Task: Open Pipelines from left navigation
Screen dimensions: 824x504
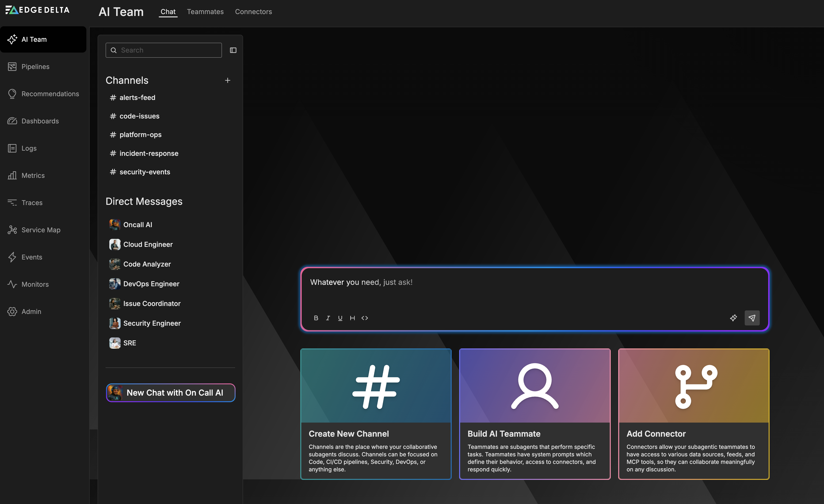Action: 35,67
